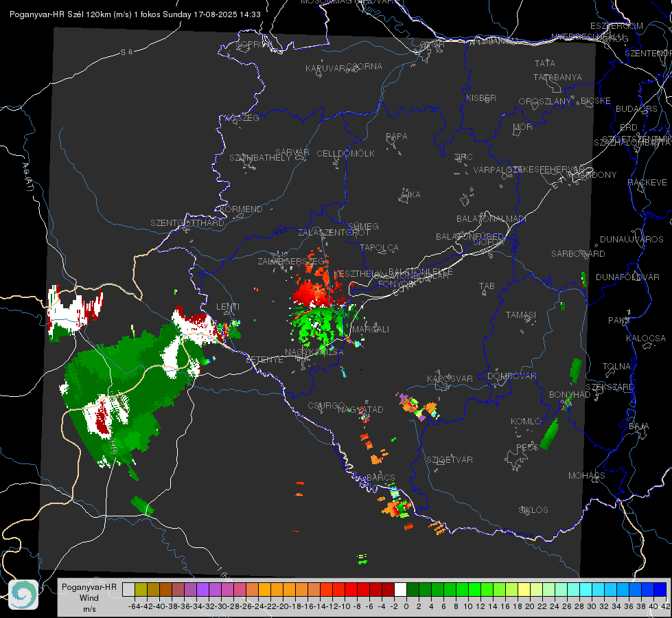The height and width of the screenshot is (618, 672).
Task: Click the PAPA city label
Action: tap(397, 137)
